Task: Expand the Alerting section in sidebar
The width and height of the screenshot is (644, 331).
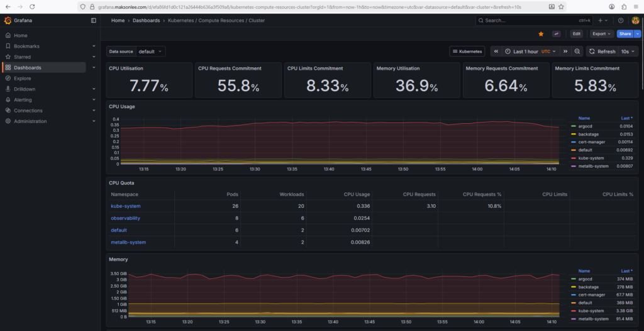Action: 94,100
